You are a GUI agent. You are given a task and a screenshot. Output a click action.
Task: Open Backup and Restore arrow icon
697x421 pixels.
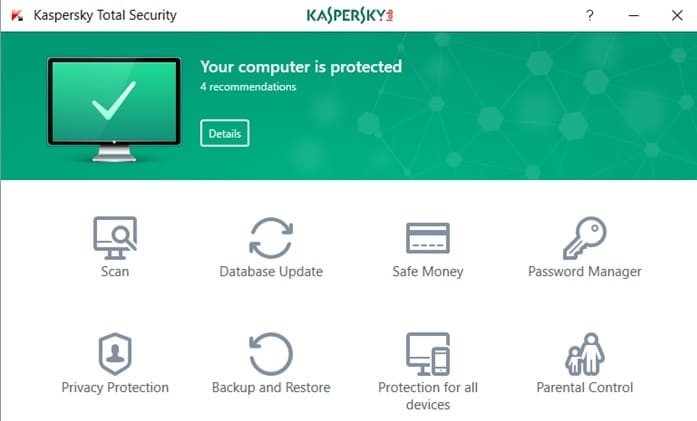pos(271,354)
